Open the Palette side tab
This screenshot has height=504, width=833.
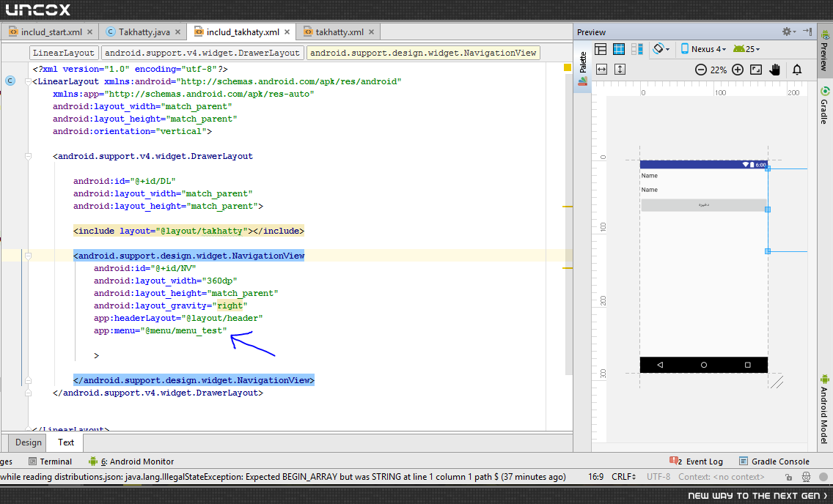[x=583, y=68]
